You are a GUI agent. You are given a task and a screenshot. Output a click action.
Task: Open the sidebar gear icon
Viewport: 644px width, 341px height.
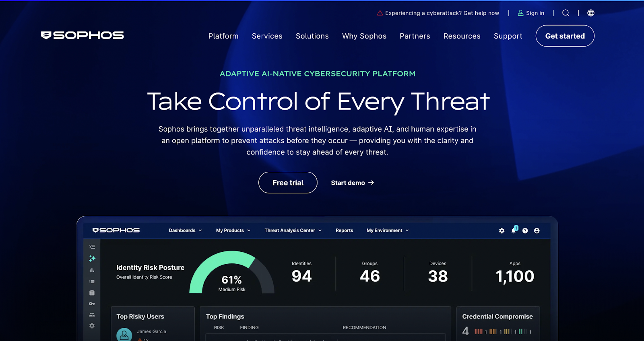pos(92,326)
